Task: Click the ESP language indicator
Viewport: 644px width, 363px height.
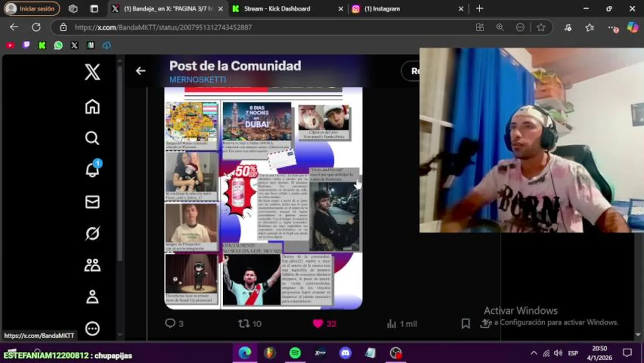Action: (573, 353)
